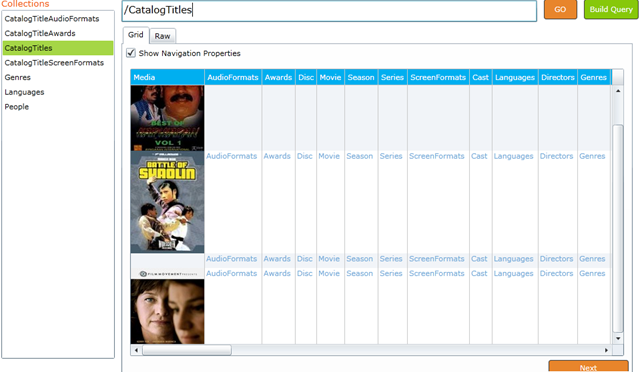The image size is (640, 372).
Task: Click the Disc column header
Action: point(306,77)
